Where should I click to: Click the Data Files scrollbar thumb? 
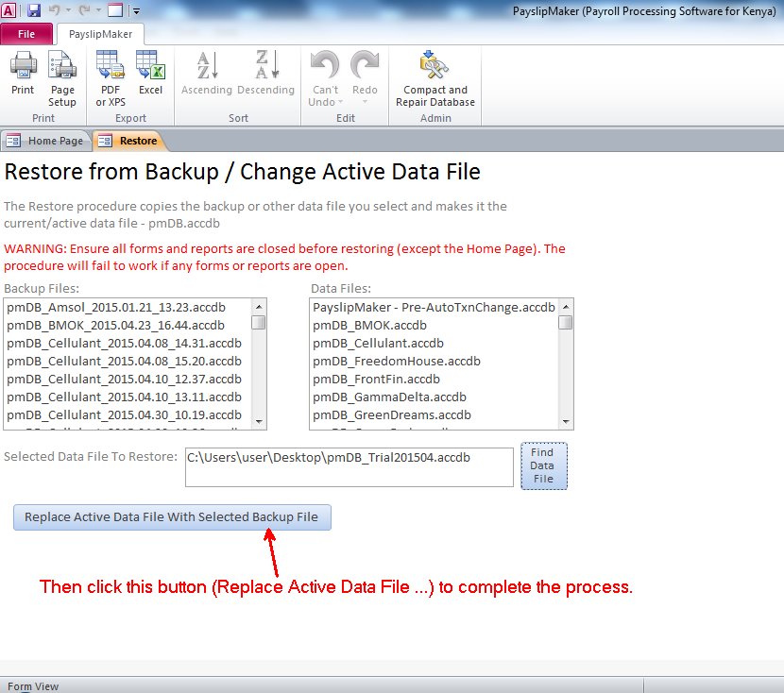(x=566, y=322)
